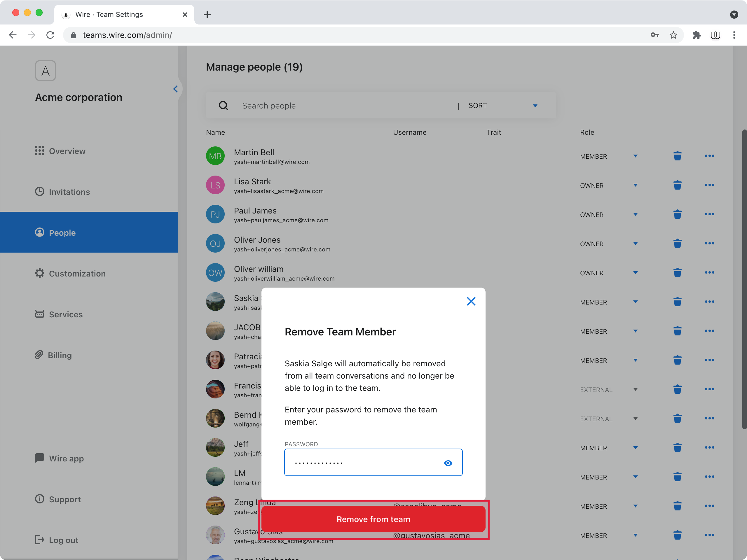Open the first EXTERNAL role dropdown

635,389
